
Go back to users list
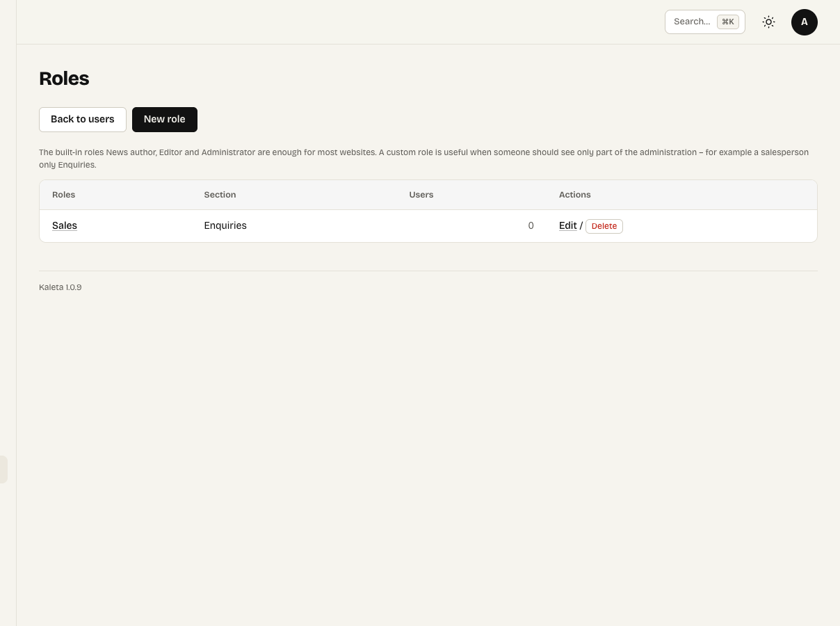tap(83, 120)
